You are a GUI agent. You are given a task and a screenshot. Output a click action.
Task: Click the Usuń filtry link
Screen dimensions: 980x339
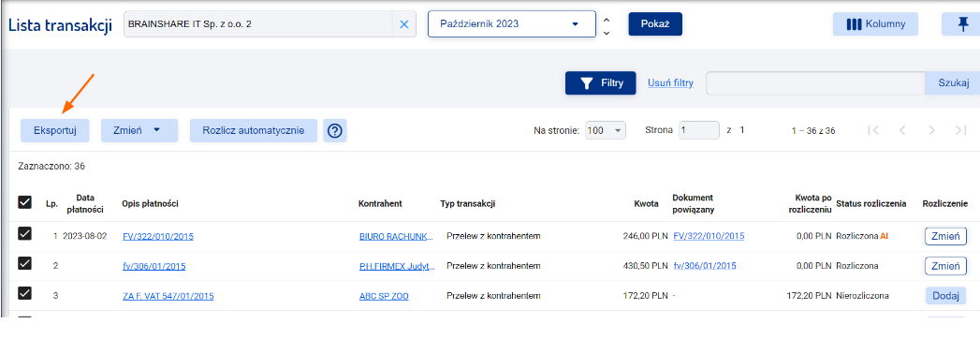click(670, 82)
